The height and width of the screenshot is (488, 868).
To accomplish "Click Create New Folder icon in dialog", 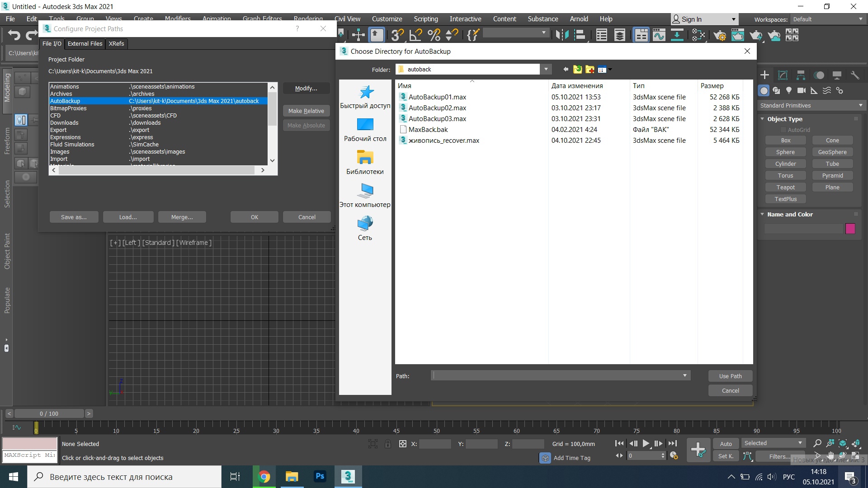I will tap(590, 69).
